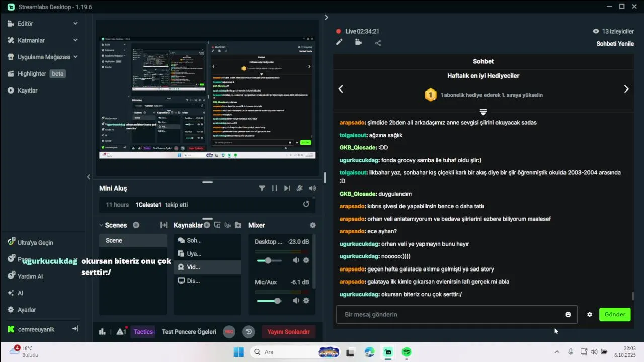Click the cemreeuyanik account name
The height and width of the screenshot is (362, 644).
point(36,329)
